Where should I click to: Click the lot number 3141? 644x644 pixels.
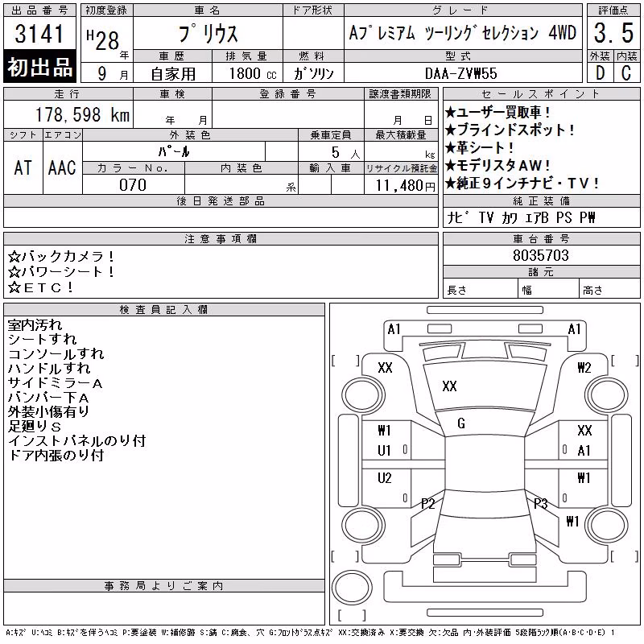[39, 33]
